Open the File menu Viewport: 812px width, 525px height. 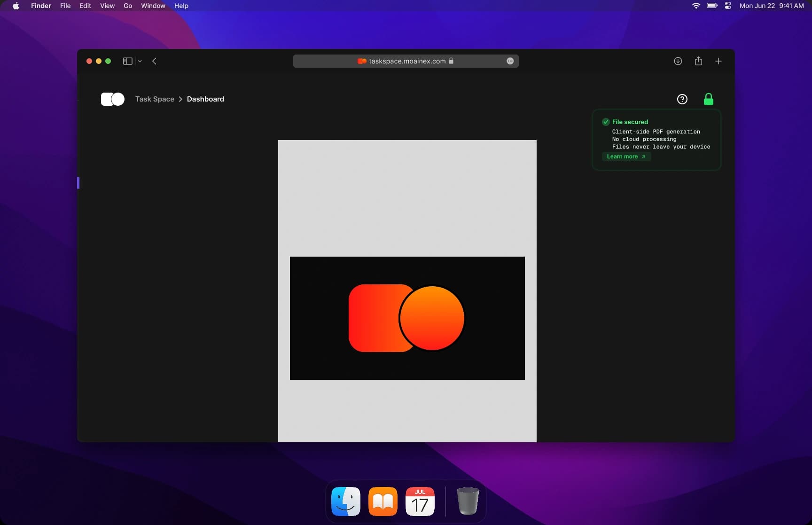pos(65,6)
